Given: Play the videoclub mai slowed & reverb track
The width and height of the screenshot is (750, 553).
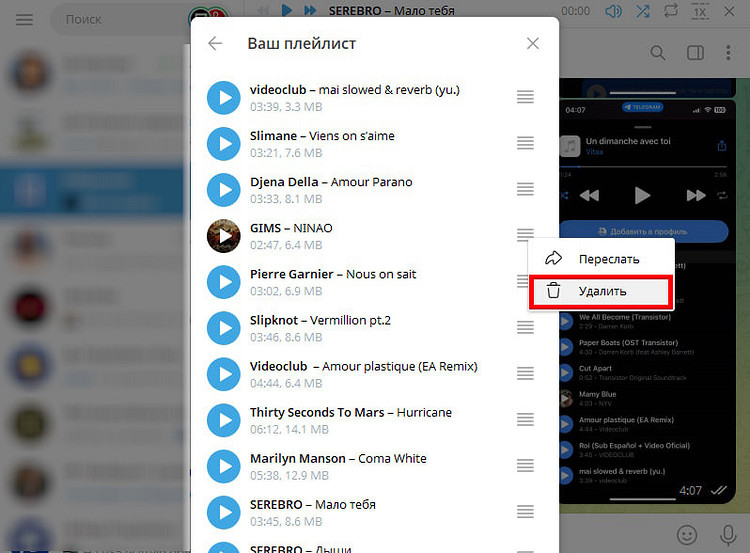Looking at the screenshot, I should 223,97.
